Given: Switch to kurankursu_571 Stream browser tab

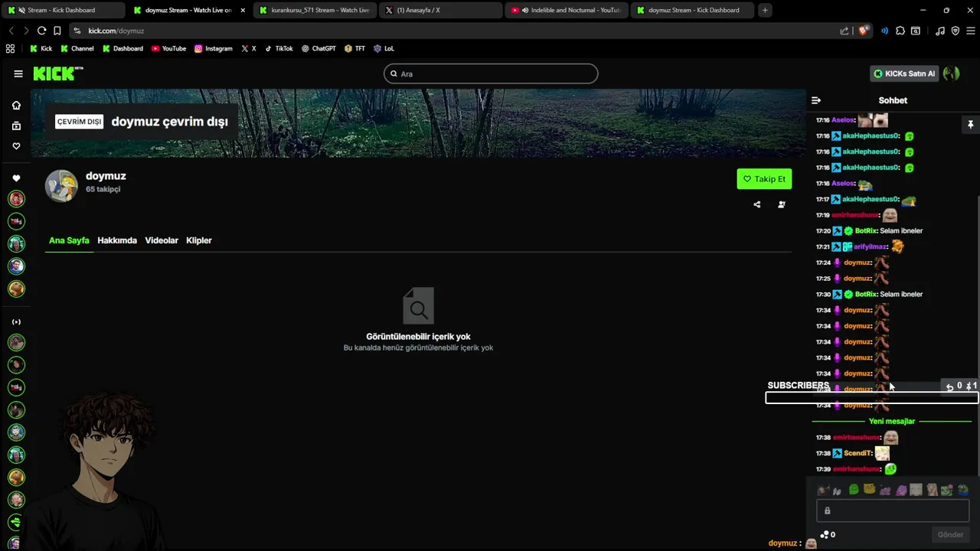Looking at the screenshot, I should click(x=314, y=10).
